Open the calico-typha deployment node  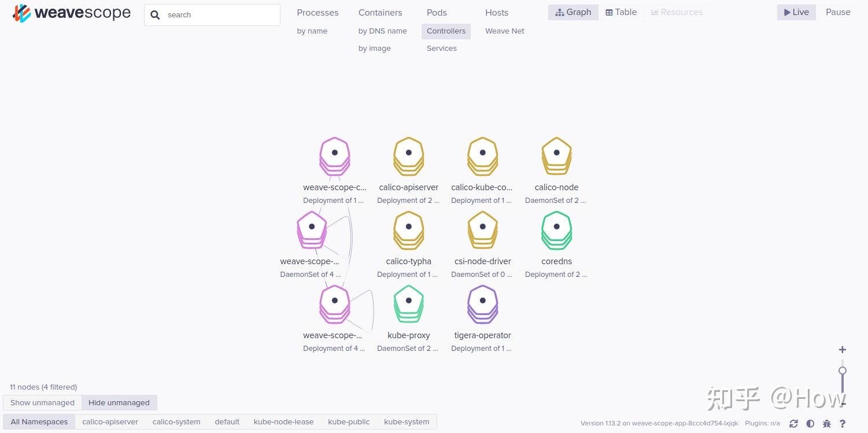pyautogui.click(x=408, y=230)
